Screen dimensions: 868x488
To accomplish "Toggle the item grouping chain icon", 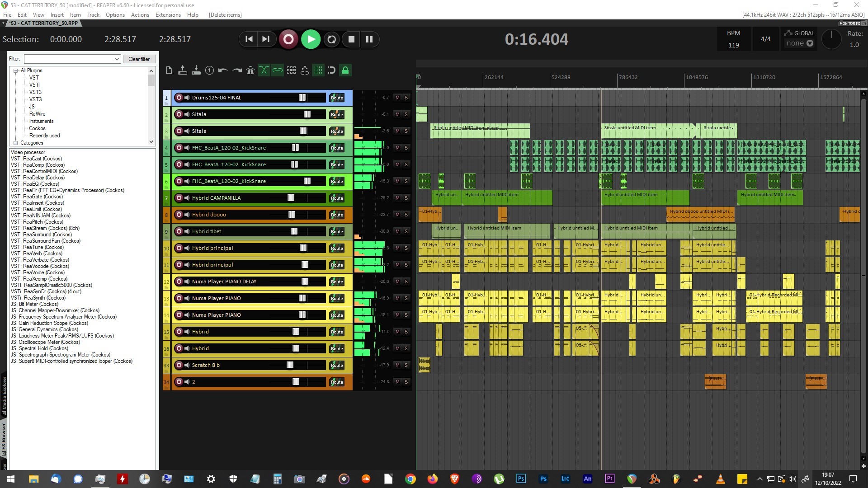I will click(x=278, y=70).
